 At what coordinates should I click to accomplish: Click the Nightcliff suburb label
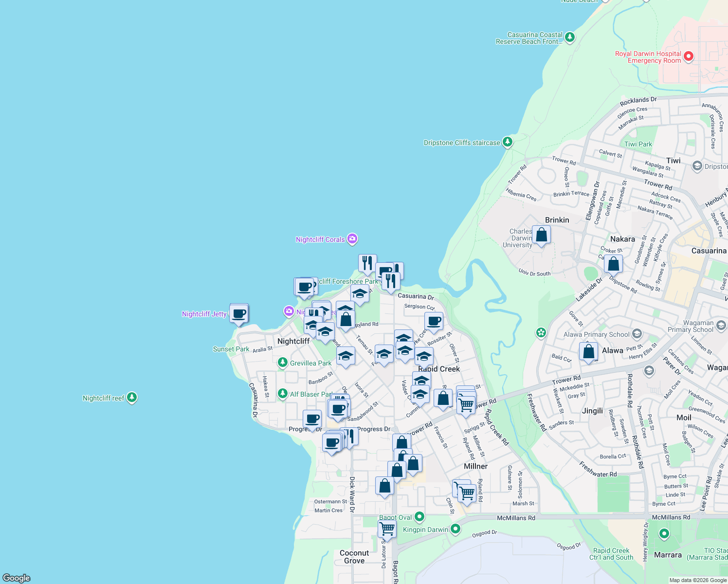coord(293,341)
